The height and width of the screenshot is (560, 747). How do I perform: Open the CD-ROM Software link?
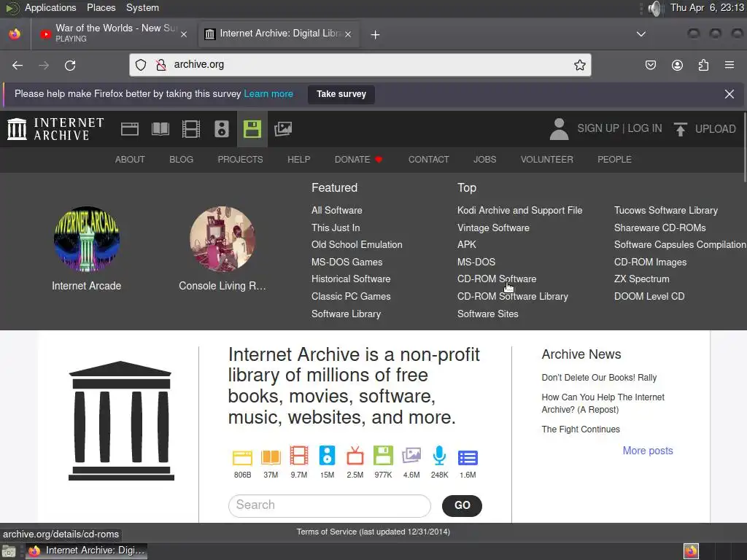497,279
